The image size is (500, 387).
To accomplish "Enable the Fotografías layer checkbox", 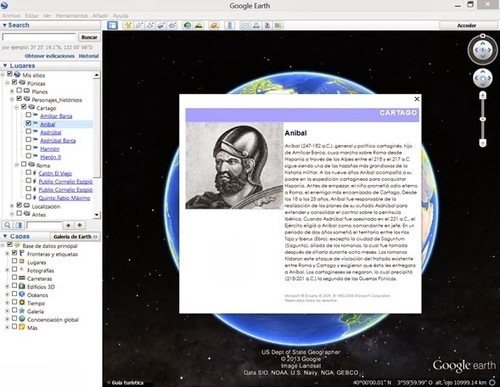I will (x=15, y=269).
